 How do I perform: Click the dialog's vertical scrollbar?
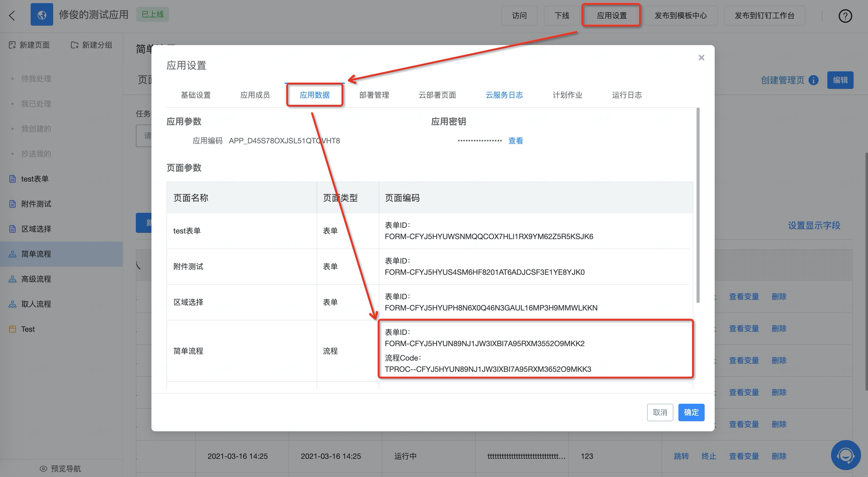(x=698, y=205)
